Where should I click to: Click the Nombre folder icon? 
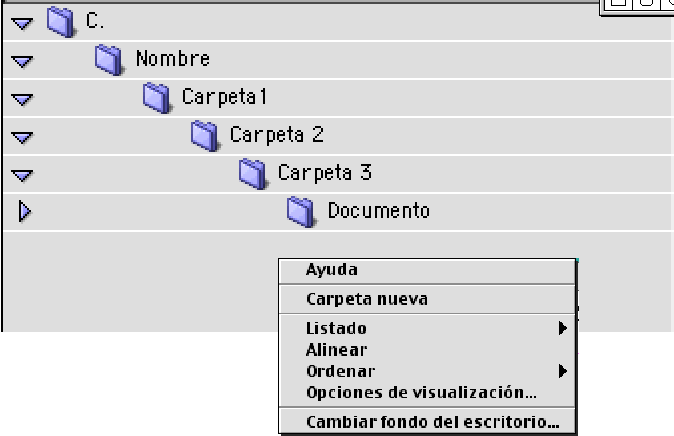[x=109, y=59]
